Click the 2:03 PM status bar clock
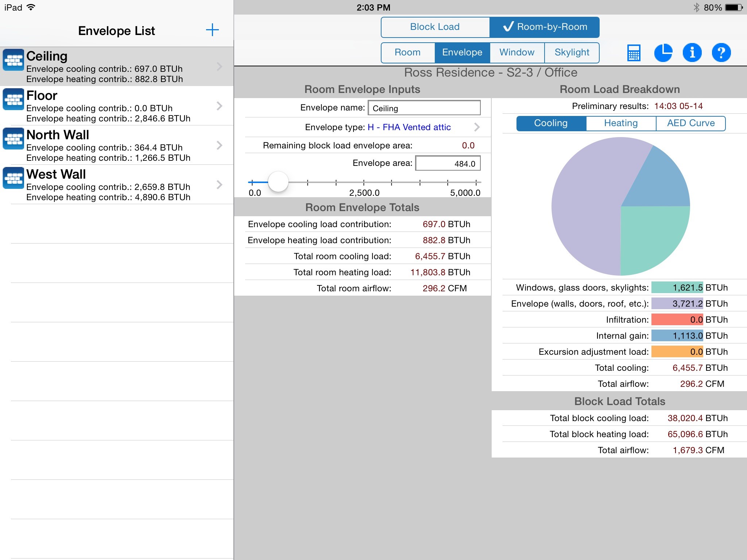 point(373,7)
